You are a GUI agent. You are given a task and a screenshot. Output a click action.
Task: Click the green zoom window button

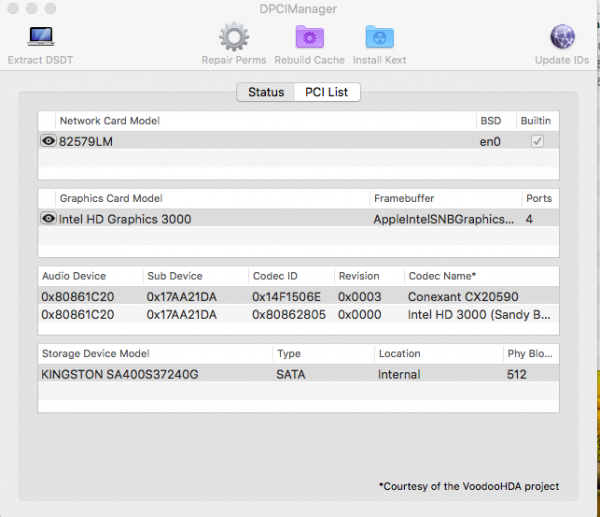pyautogui.click(x=51, y=8)
